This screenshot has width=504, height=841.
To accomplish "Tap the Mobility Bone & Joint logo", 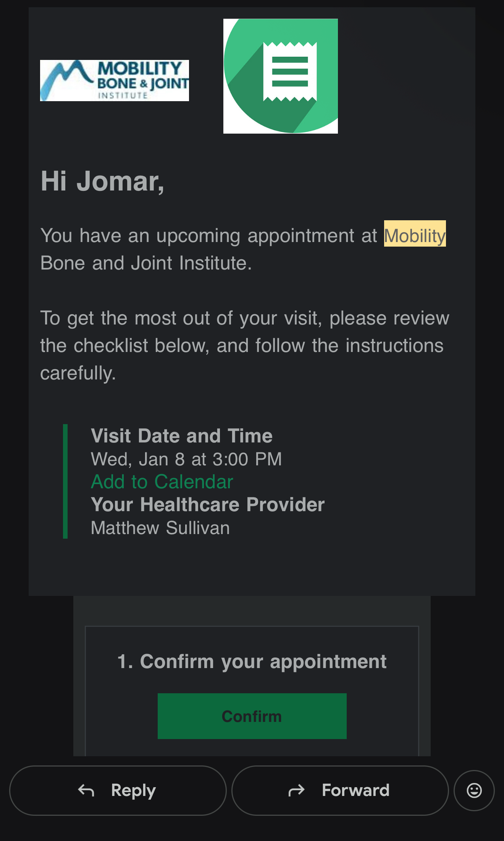I will tap(115, 81).
